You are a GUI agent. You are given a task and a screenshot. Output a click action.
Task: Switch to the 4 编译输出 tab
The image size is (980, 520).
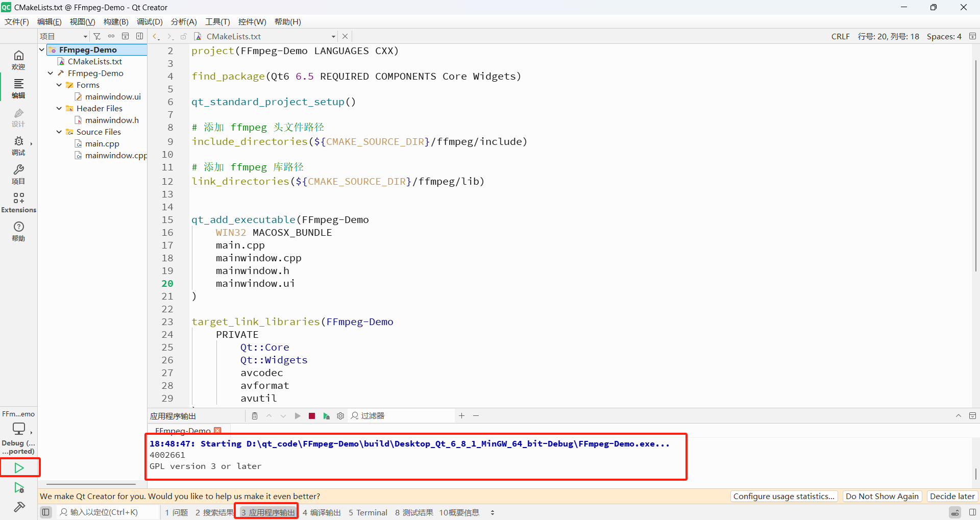[322, 512]
